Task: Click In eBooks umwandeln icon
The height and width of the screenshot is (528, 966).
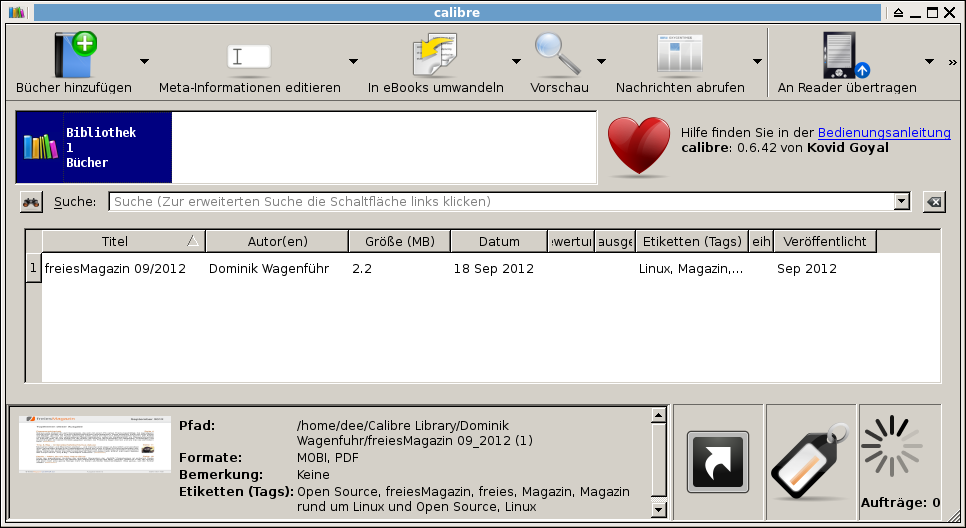Action: coord(435,55)
